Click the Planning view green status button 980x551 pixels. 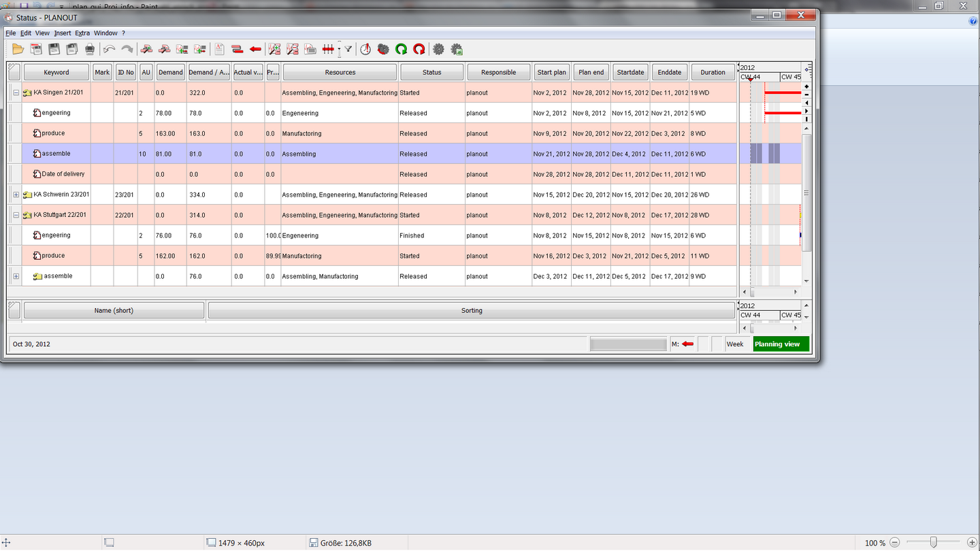781,344
